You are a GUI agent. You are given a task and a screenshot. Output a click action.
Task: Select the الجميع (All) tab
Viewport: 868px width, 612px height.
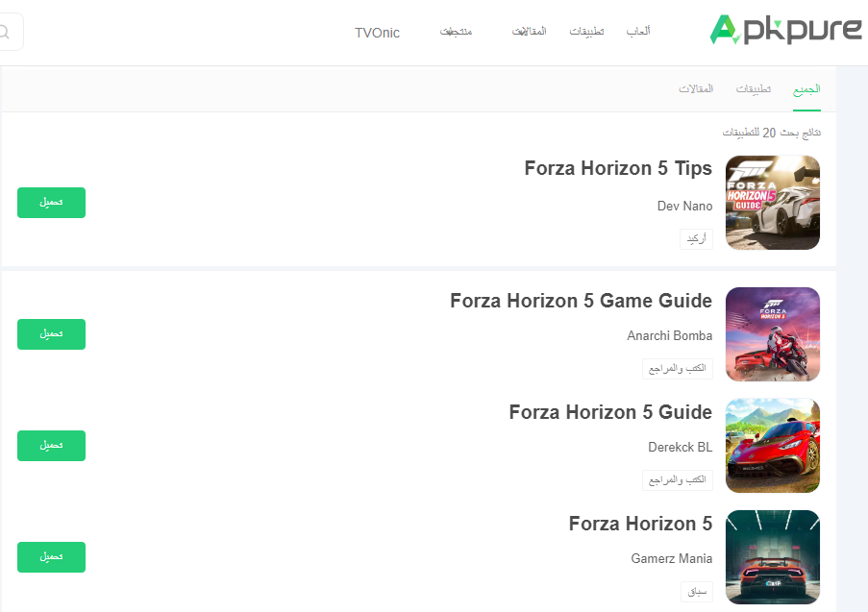click(806, 89)
